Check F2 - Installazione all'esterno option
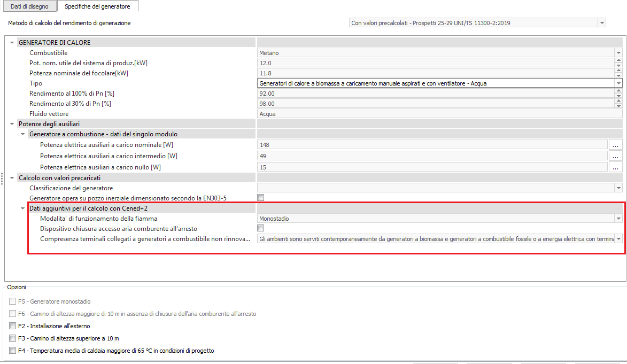 tap(12, 326)
